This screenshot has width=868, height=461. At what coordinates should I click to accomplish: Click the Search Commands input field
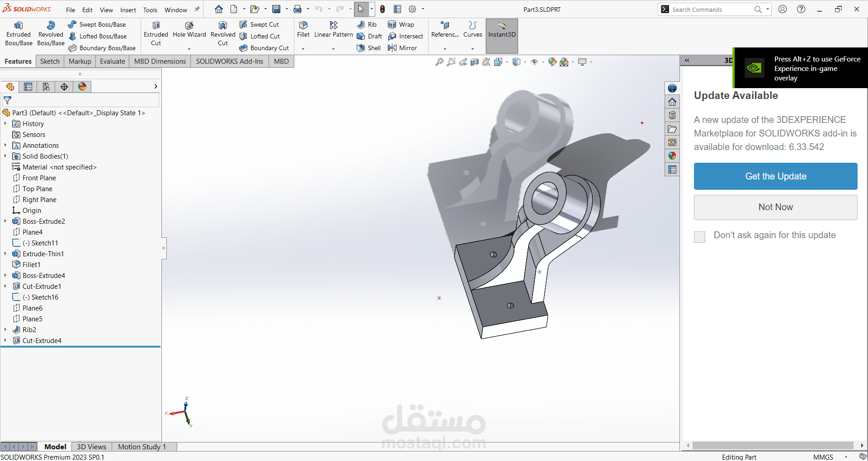711,9
